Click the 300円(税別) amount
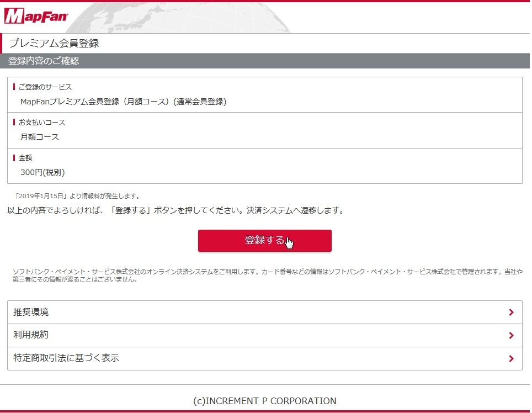Viewport: 532px width, 413px height. point(42,172)
